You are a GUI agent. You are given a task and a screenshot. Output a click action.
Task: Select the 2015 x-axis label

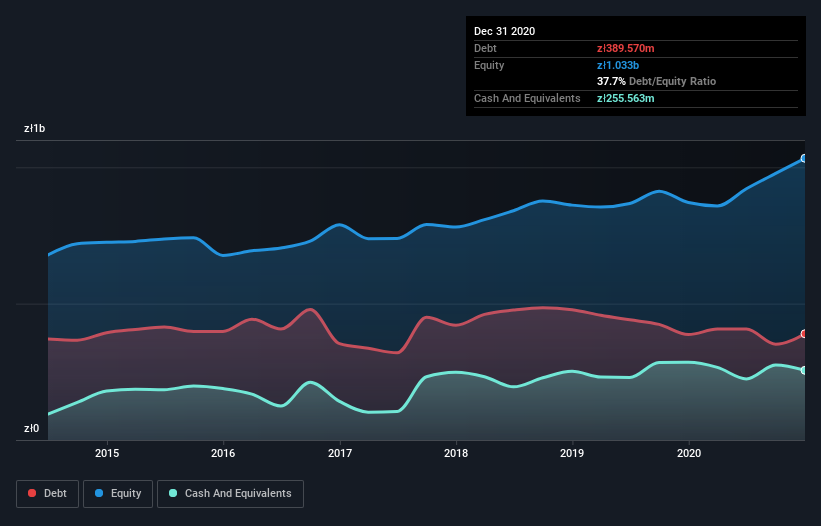(107, 453)
